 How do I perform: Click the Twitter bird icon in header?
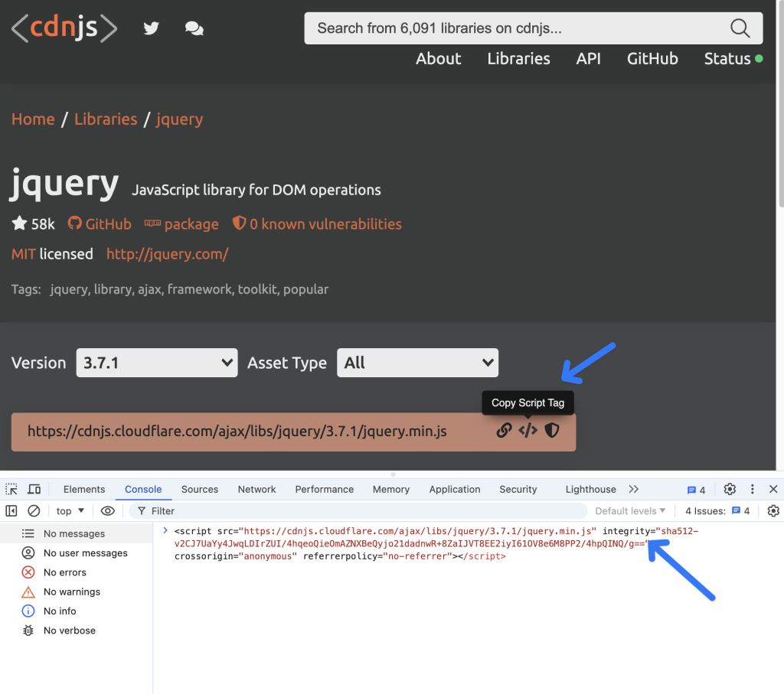point(151,28)
